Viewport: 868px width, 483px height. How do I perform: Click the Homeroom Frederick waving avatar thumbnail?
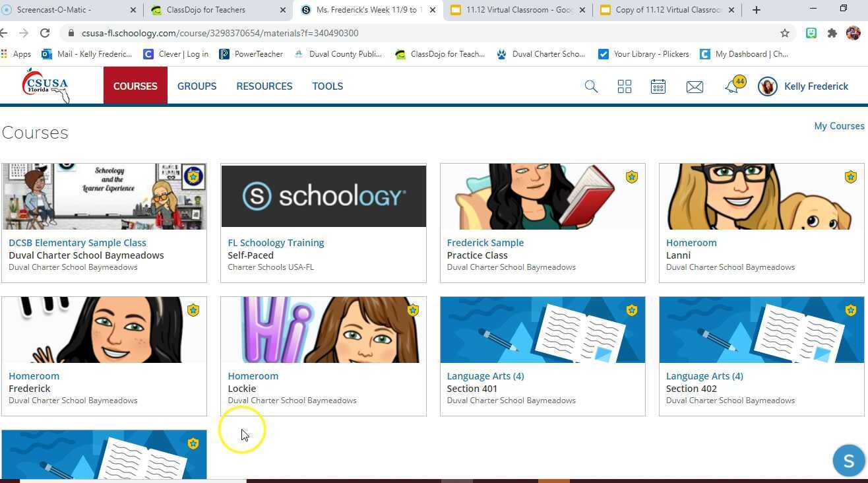(104, 330)
